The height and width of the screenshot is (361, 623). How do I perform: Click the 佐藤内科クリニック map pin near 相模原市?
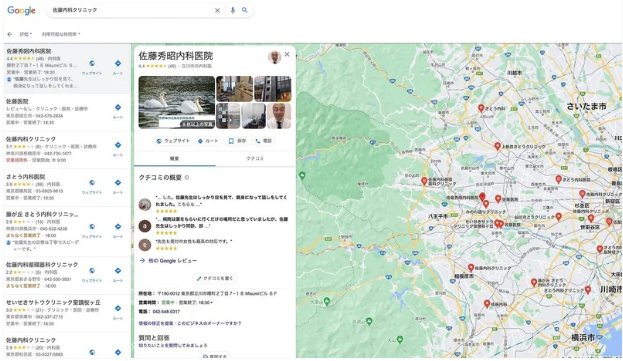[471, 268]
